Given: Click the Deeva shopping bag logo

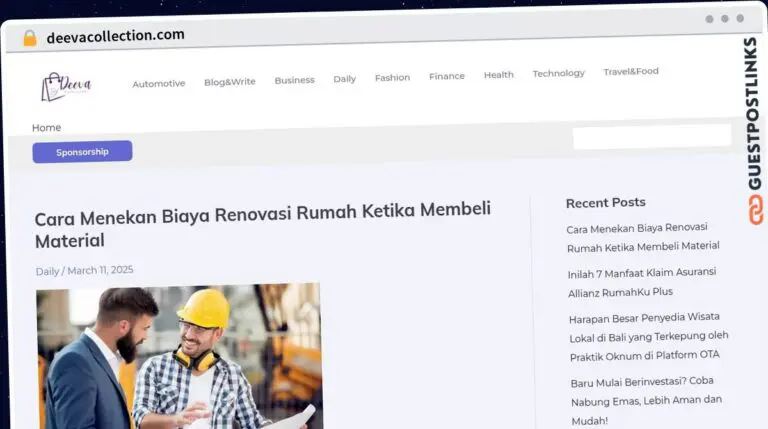Looking at the screenshot, I should [66, 86].
